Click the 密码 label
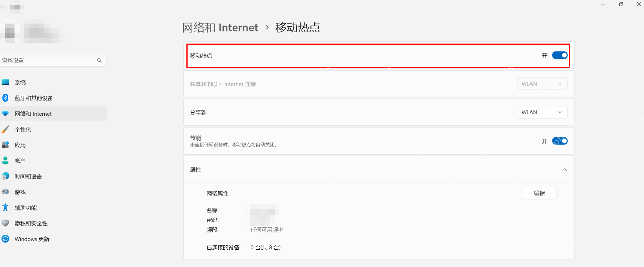The image size is (644, 267). tap(213, 220)
